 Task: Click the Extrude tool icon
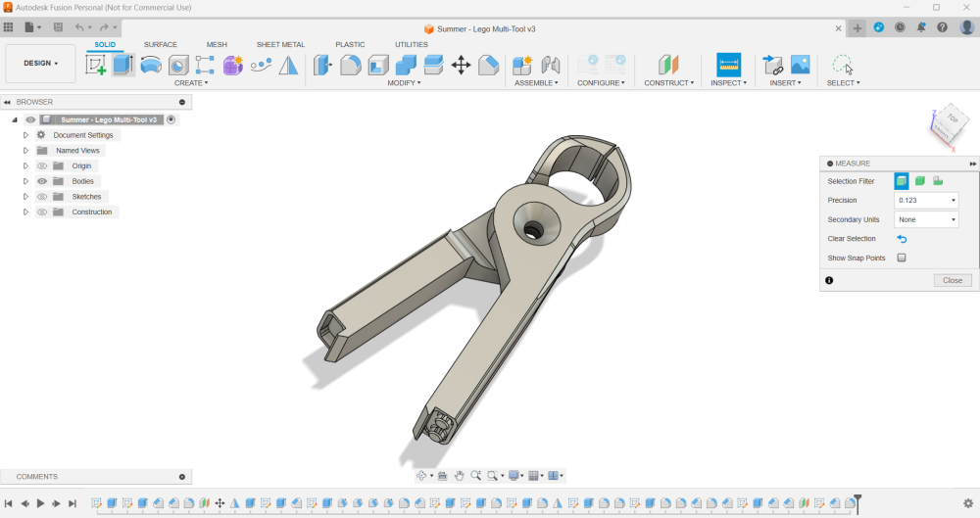122,66
